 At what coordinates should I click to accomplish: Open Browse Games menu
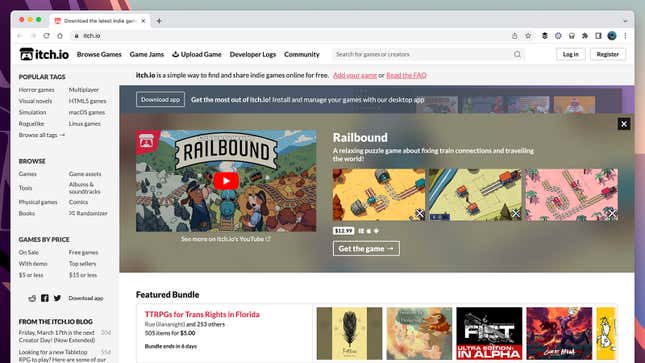pyautogui.click(x=99, y=54)
